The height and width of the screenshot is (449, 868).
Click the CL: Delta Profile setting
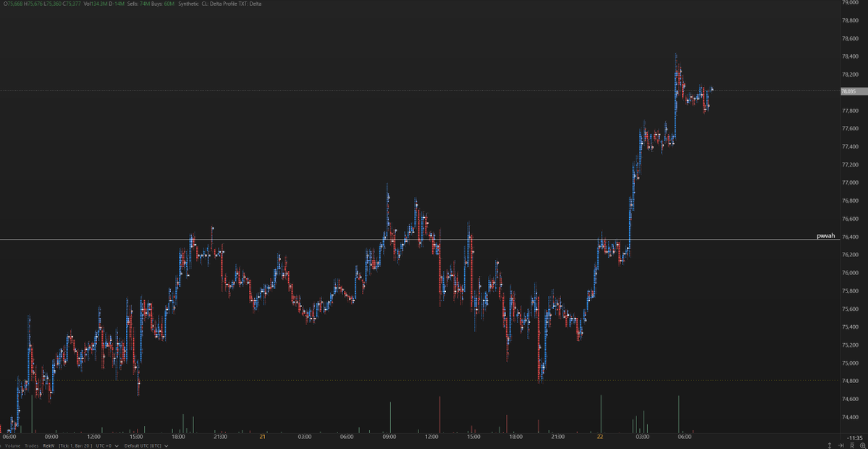point(220,4)
